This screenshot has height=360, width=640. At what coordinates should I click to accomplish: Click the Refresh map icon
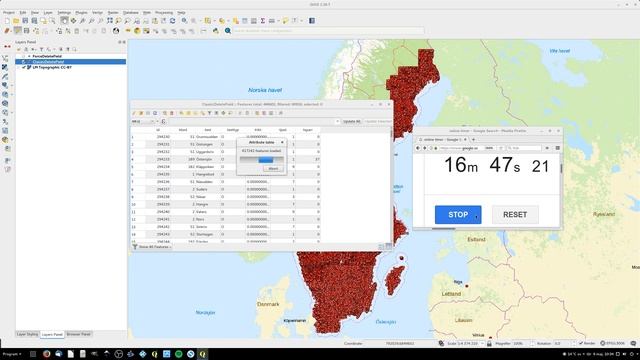pyautogui.click(x=173, y=21)
